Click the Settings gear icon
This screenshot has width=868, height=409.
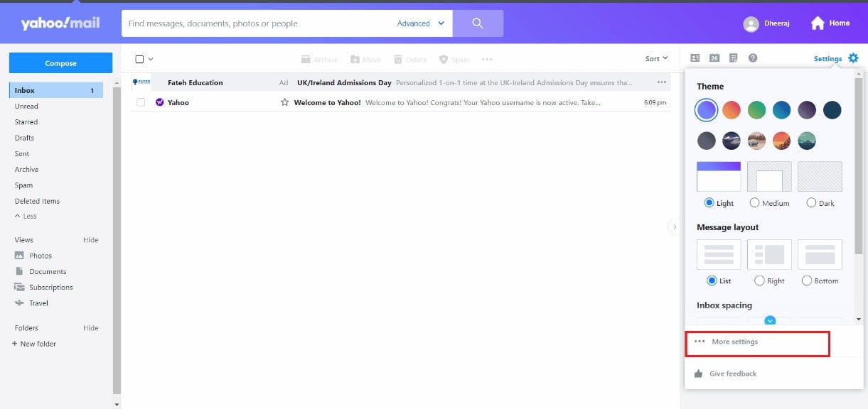coord(853,58)
